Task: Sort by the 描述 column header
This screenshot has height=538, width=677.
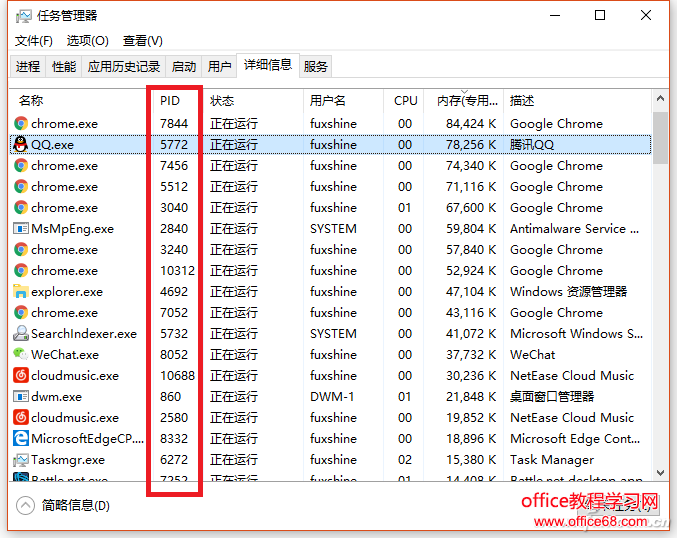Action: [x=577, y=101]
